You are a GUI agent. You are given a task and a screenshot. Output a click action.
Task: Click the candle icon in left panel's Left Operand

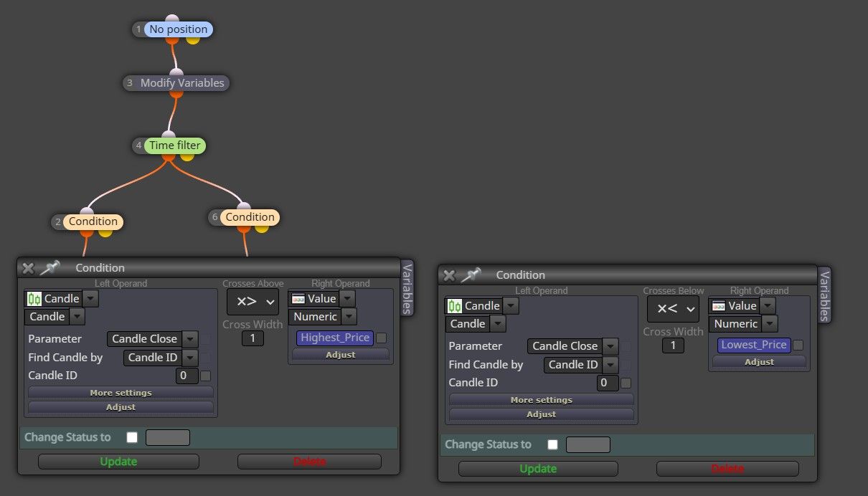point(34,299)
